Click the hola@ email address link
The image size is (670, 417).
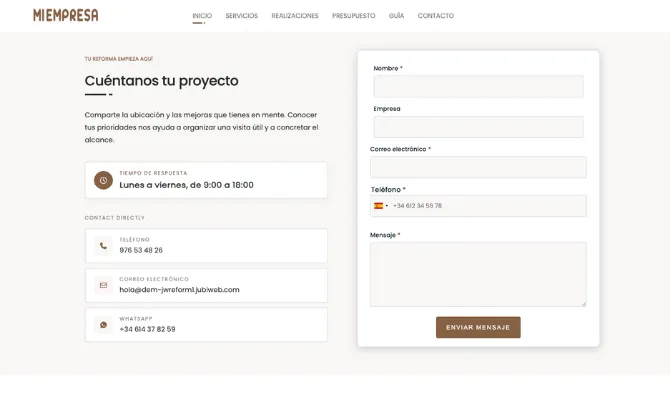[179, 290]
